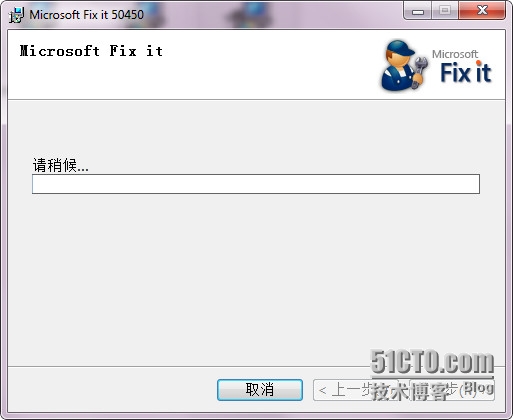Click the white header banner area
Screen dimensions: 513x420
(x=256, y=64)
